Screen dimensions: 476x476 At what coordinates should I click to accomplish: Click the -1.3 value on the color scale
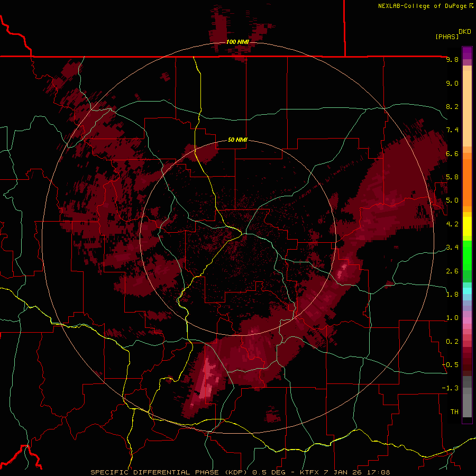pos(451,388)
